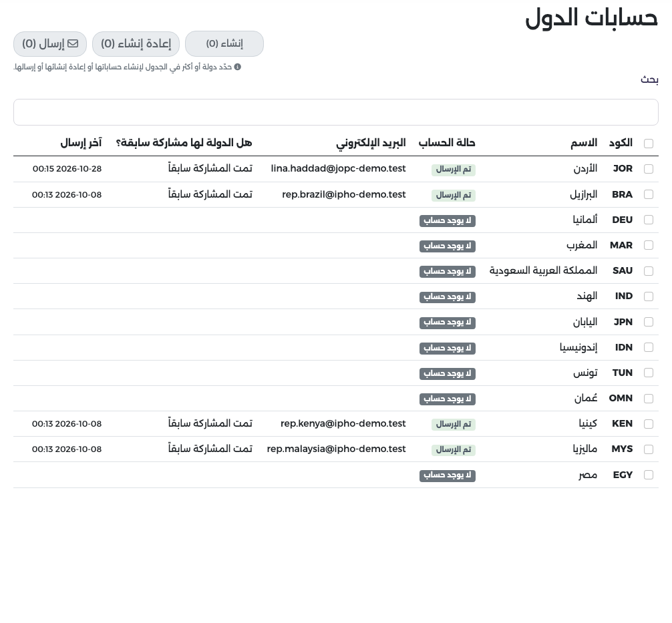Click تمت المشاركة سابقاً in MYS row

tap(210, 449)
